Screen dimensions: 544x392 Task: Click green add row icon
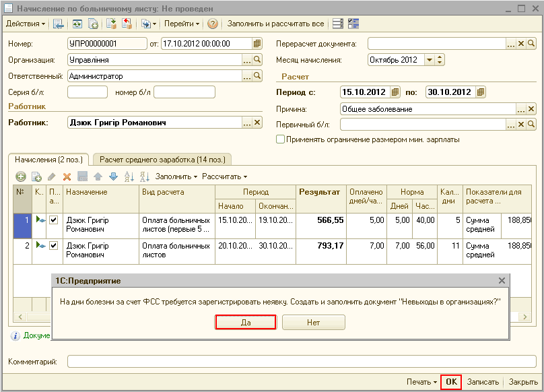coord(21,176)
